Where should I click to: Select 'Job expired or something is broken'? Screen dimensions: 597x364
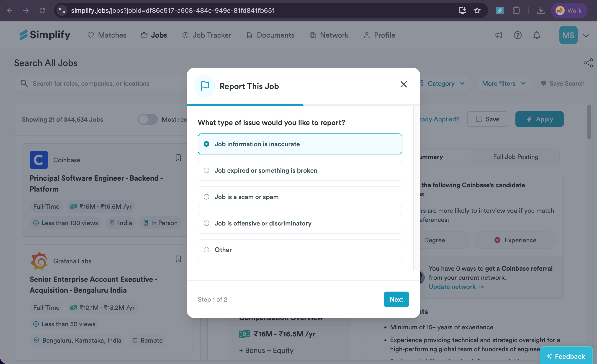coord(300,170)
